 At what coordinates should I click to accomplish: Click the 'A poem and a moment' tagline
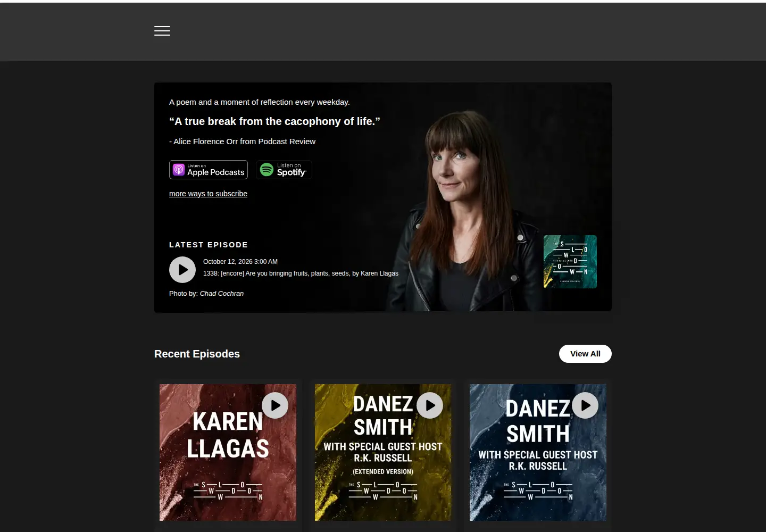click(x=260, y=102)
